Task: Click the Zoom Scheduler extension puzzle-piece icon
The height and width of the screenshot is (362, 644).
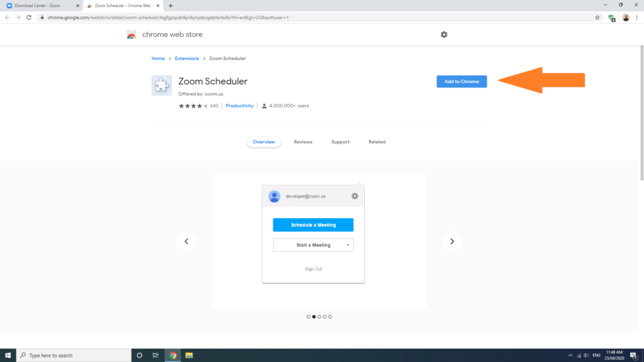Action: (162, 85)
